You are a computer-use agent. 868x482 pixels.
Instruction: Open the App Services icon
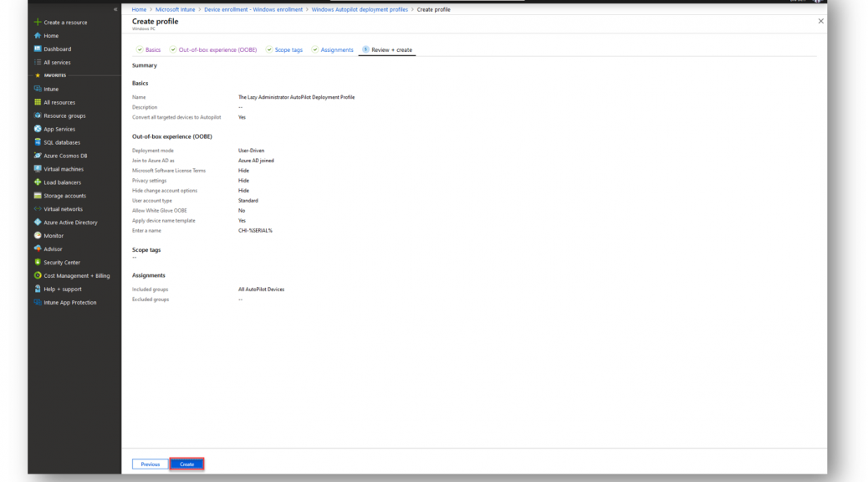38,129
